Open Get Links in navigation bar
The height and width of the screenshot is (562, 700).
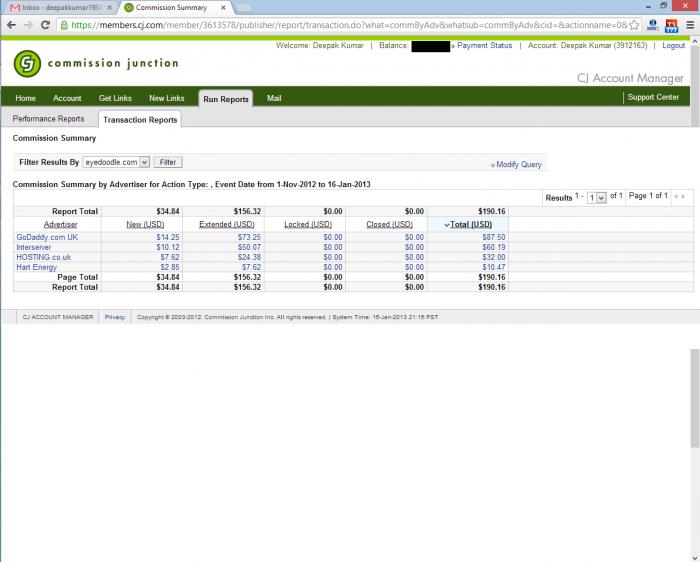[115, 98]
